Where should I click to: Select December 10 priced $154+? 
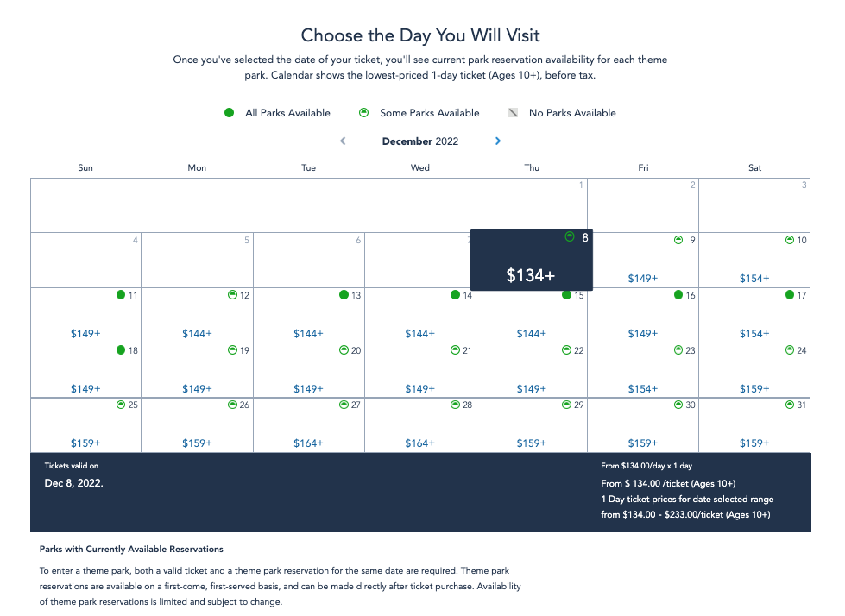tap(754, 260)
